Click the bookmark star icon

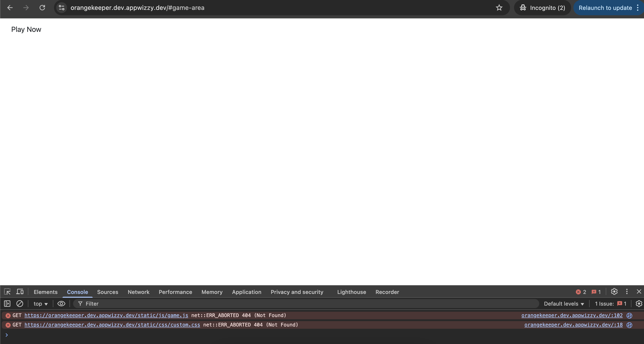coord(499,8)
